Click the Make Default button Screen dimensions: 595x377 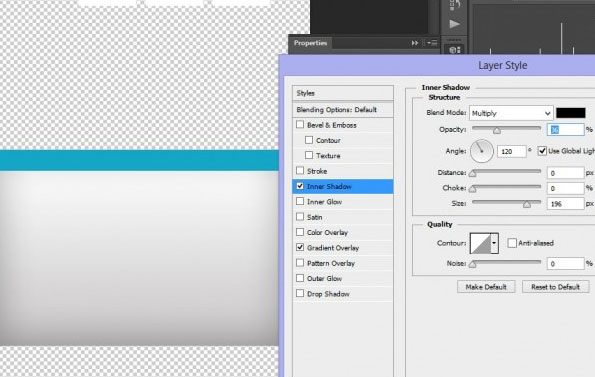pos(486,287)
